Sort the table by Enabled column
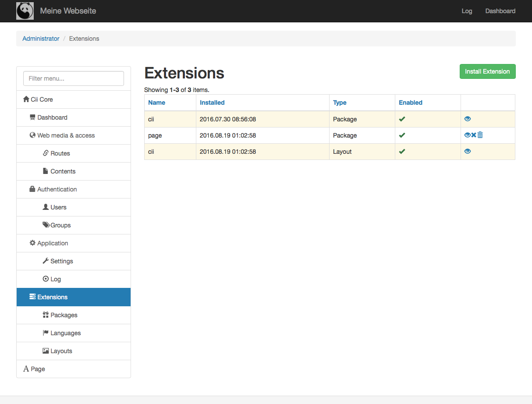The image size is (532, 404). 411,103
